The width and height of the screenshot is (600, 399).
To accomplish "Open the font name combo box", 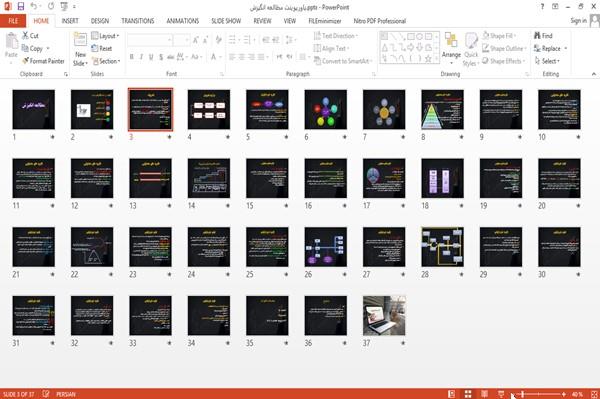I will click(x=149, y=40).
